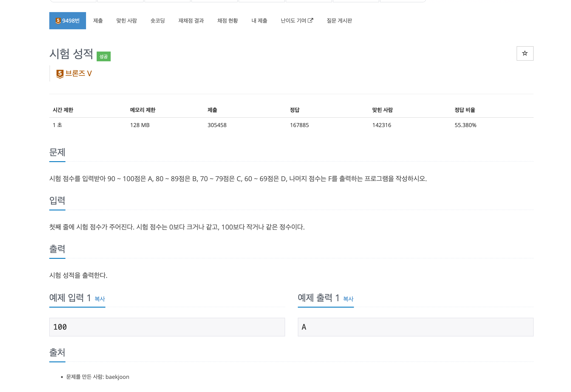Click the Bronze V tier shield icon
Screen dimensions: 571x392
[x=60, y=74]
